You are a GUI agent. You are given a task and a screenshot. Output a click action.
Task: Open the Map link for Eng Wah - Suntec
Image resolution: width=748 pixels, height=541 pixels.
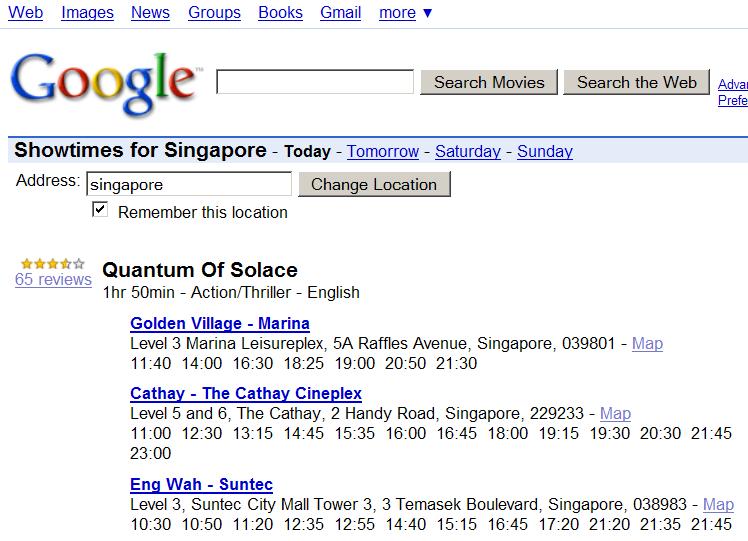click(x=718, y=505)
